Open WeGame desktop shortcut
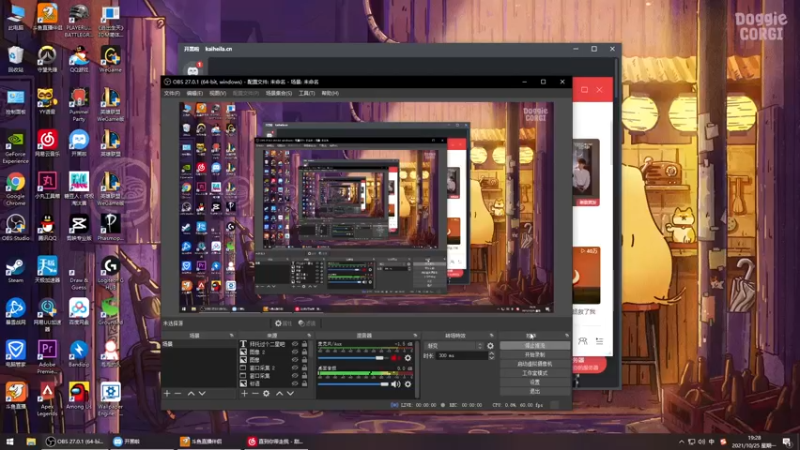This screenshot has width=800, height=450. coord(110,59)
